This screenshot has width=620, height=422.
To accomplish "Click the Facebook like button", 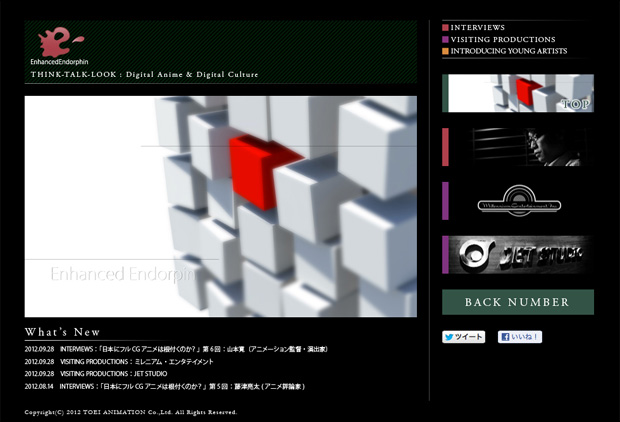I will [x=519, y=337].
